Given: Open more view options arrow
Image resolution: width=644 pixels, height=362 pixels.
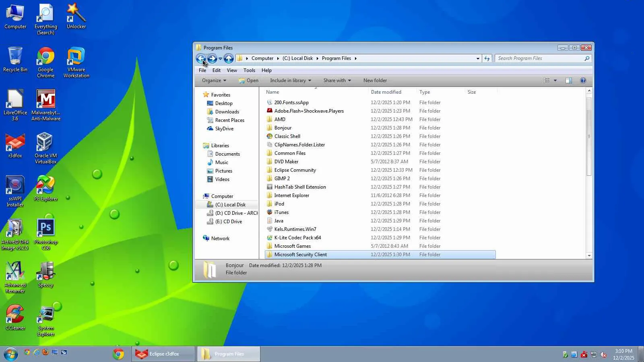Looking at the screenshot, I should (555, 80).
